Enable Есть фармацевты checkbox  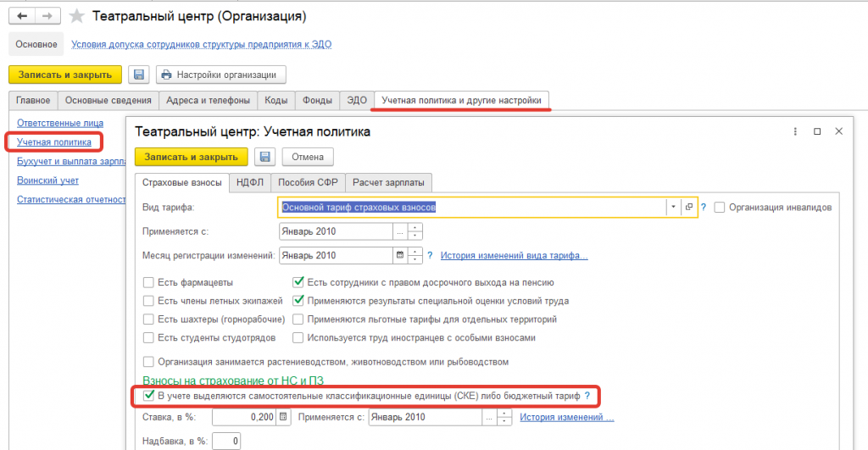point(148,282)
